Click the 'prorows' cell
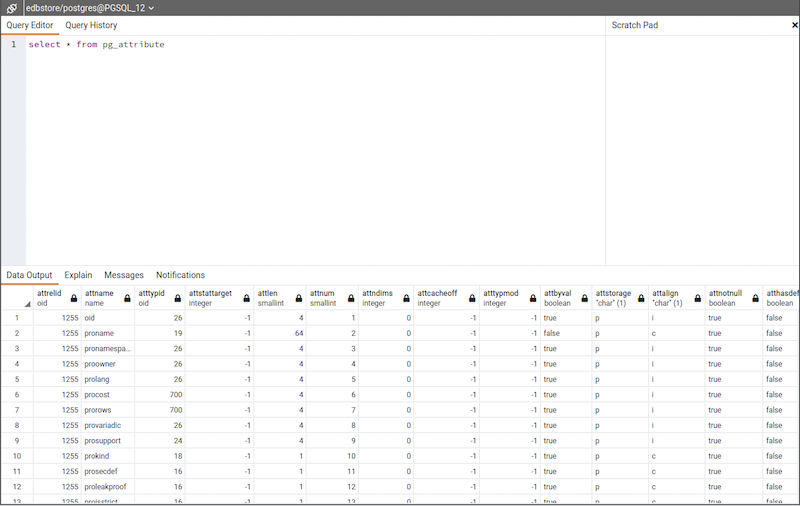Viewport: 800px width, 506px height. pos(108,410)
